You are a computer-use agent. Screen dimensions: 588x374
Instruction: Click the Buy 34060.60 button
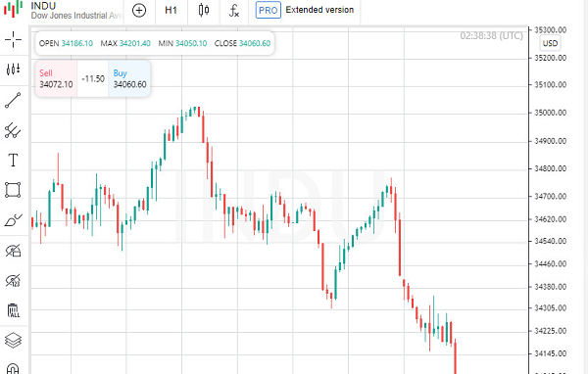click(x=129, y=78)
